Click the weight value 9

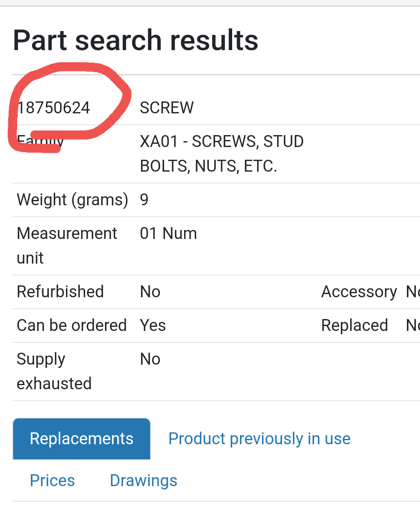tap(144, 200)
